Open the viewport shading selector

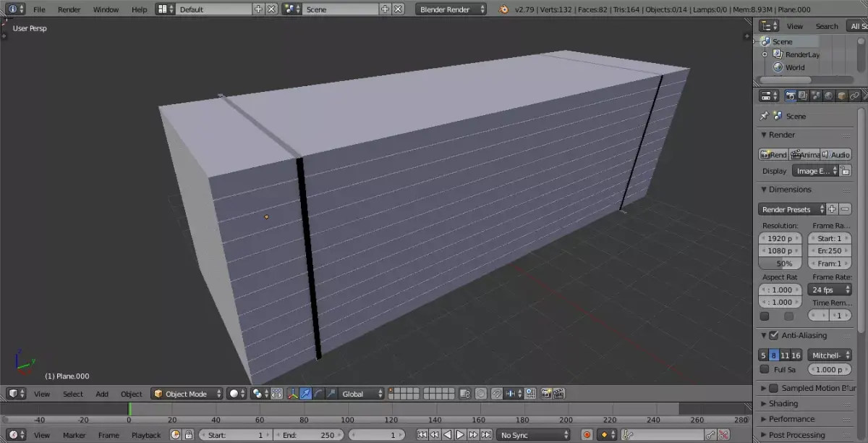237,394
